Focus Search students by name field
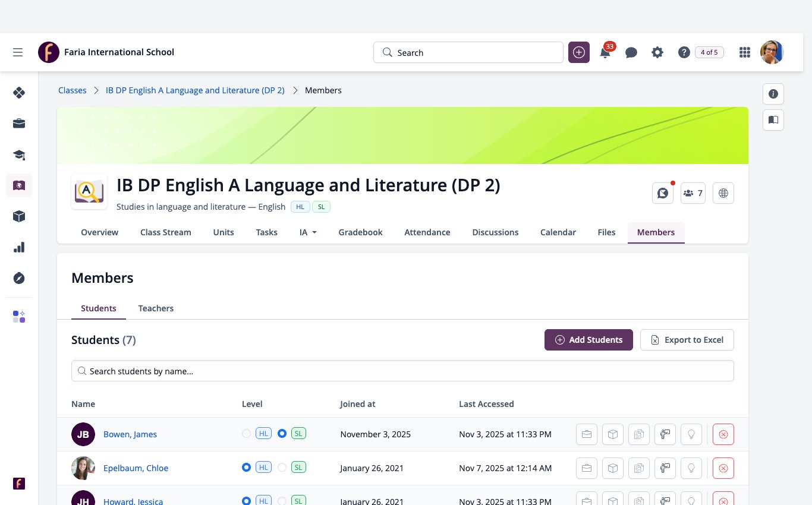The width and height of the screenshot is (812, 505). (x=402, y=371)
